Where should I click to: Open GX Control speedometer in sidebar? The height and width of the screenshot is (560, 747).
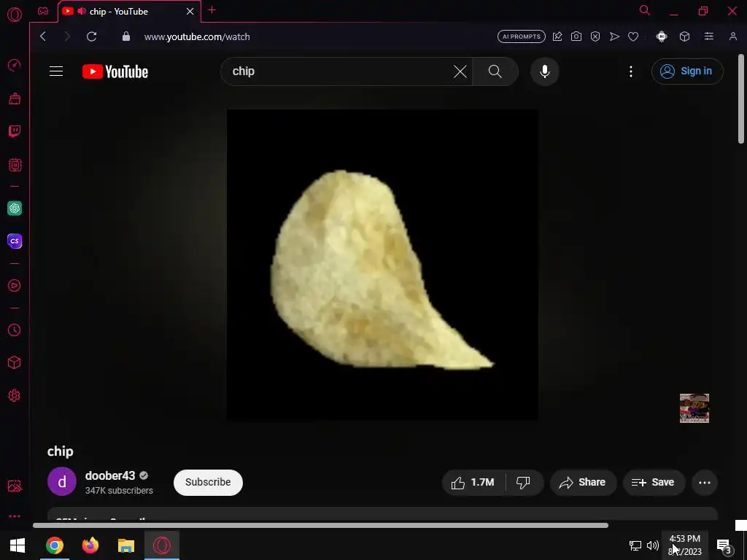click(x=15, y=65)
